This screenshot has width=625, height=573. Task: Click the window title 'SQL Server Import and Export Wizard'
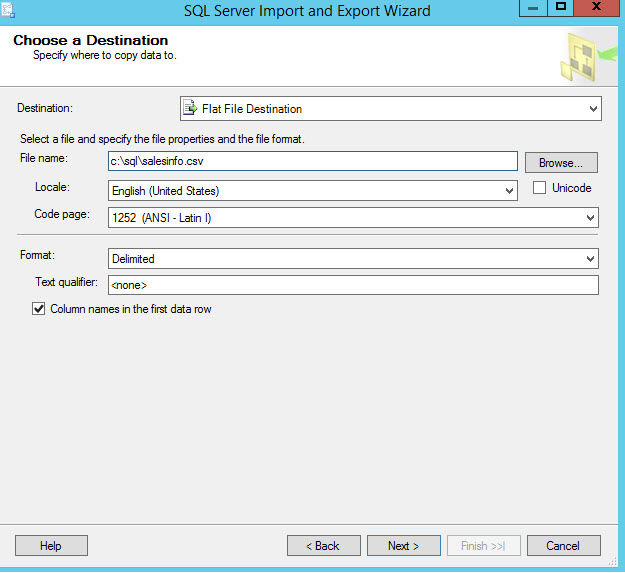point(307,11)
